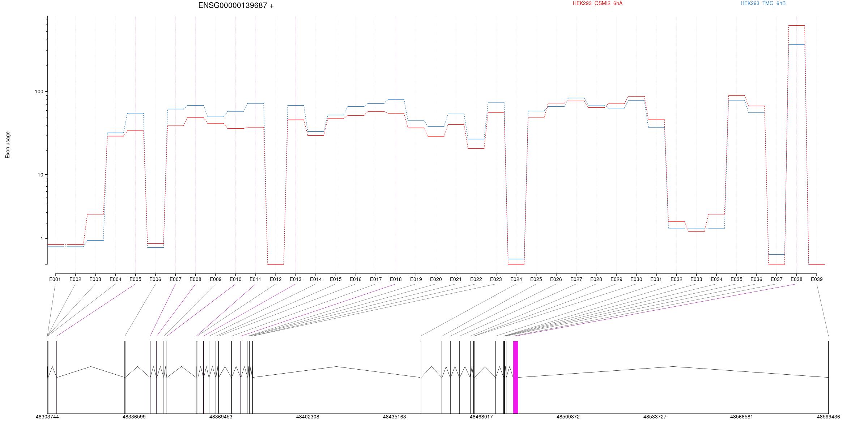
Task: Click exon label E018
Action: [x=396, y=279]
